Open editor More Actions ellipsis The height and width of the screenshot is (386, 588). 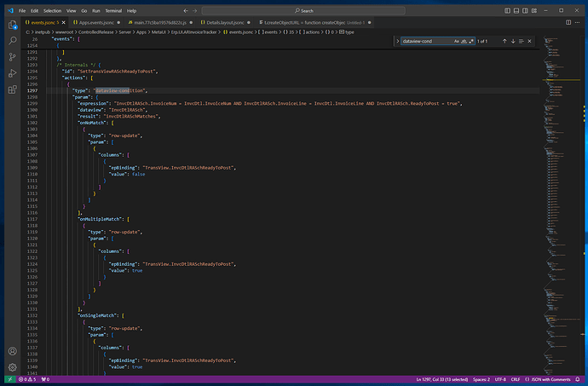[578, 22]
